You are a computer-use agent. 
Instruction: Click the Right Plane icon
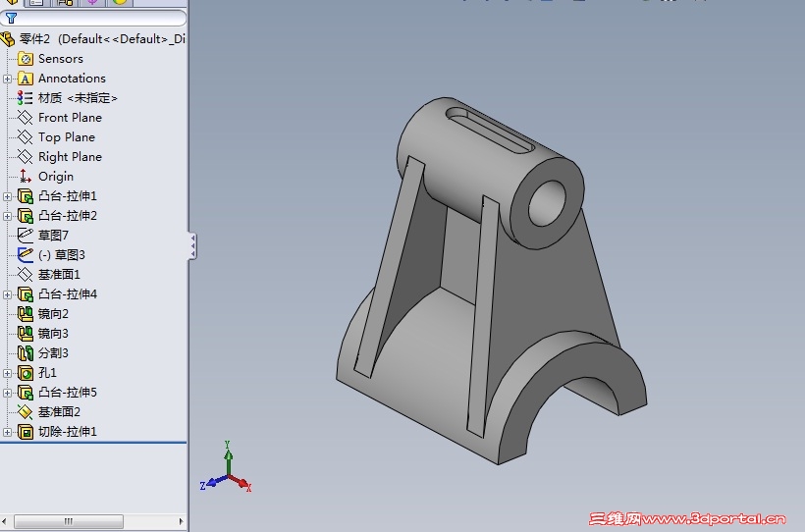(x=26, y=157)
